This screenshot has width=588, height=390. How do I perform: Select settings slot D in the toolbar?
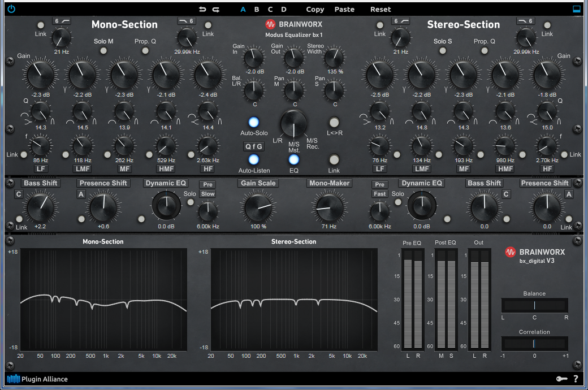tap(284, 10)
